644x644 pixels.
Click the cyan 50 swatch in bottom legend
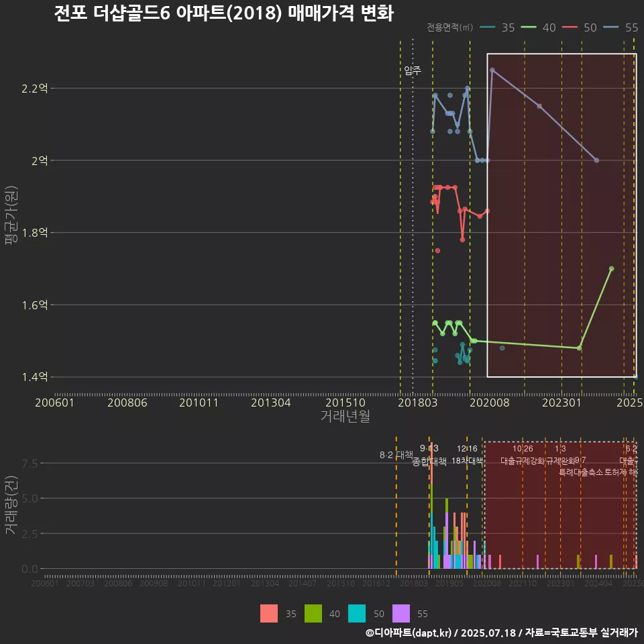[x=356, y=614]
